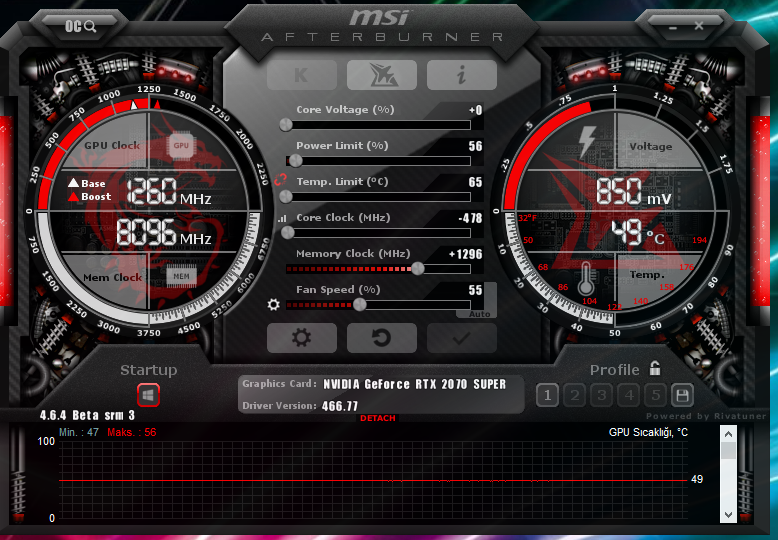Minimize the Afterburner window
778x540 pixels.
coord(673,27)
